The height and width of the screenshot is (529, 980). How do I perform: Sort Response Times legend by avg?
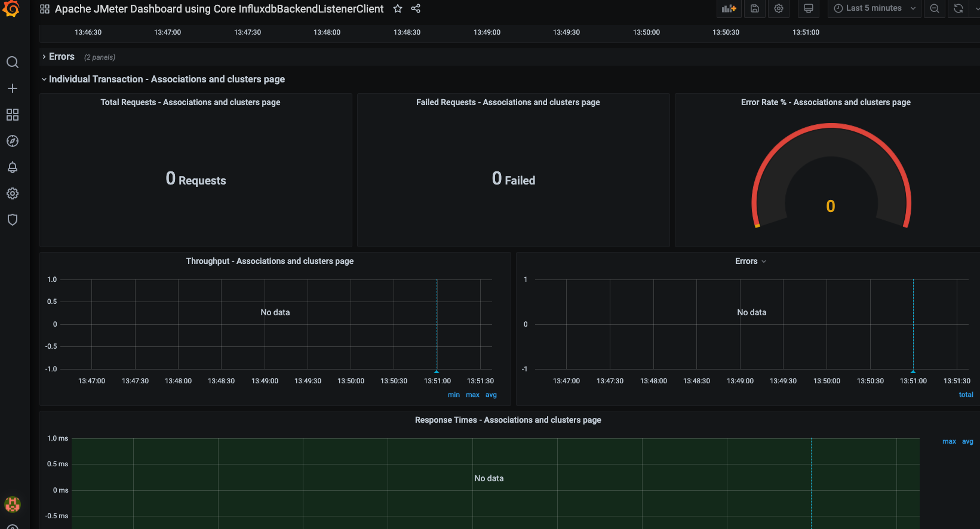(x=967, y=441)
